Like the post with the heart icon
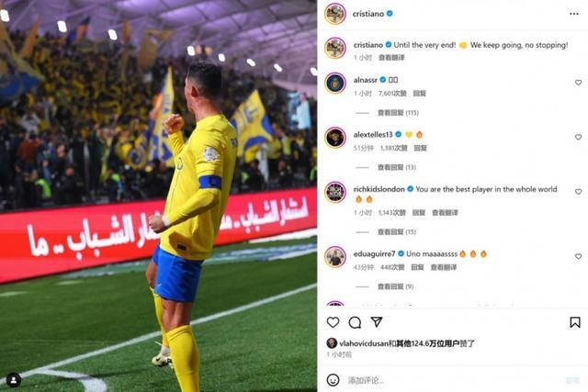Viewport: 588px width, 392px height. pos(333,322)
